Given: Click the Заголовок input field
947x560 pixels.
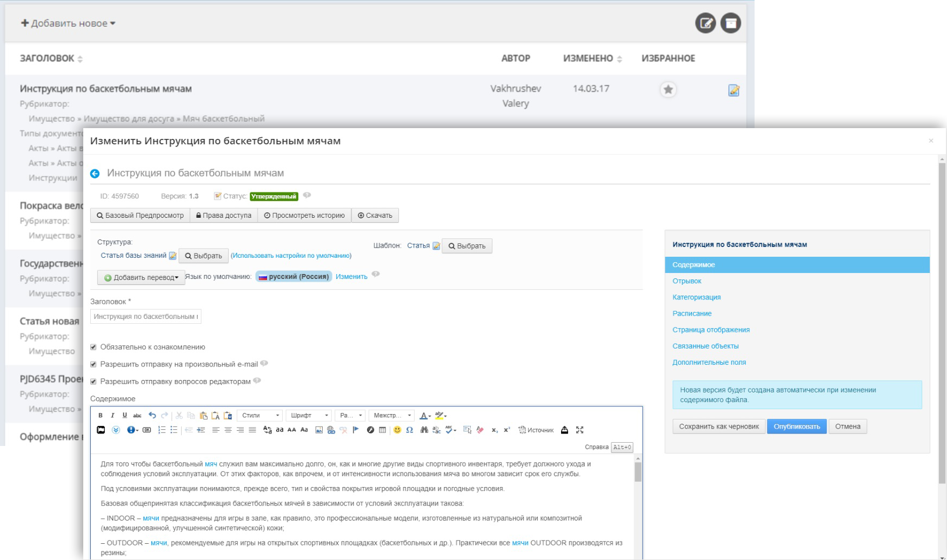Looking at the screenshot, I should coord(145,316).
